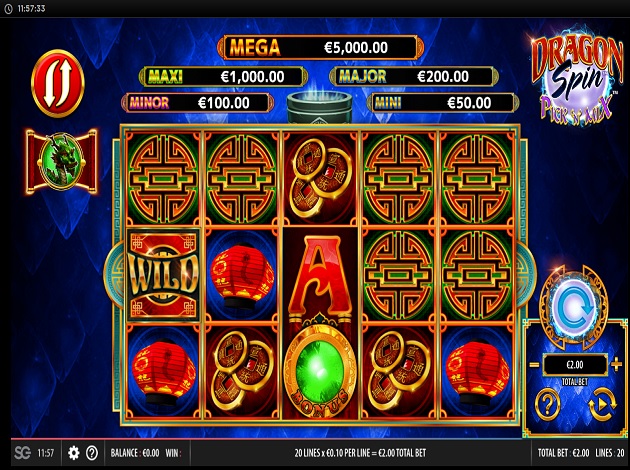Click the Dragon Spin Pick n Mix logo
Viewport: 630px width, 470px height.
(577, 76)
